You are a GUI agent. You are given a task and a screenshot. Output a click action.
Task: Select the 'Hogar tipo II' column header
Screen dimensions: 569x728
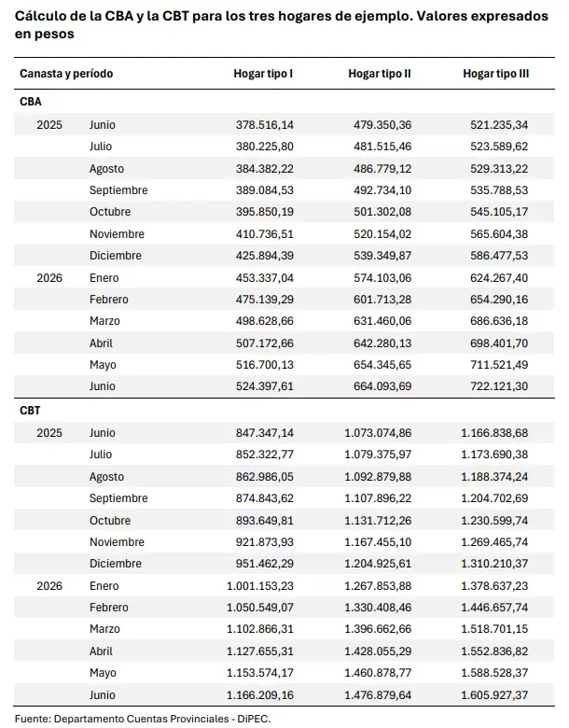point(380,74)
